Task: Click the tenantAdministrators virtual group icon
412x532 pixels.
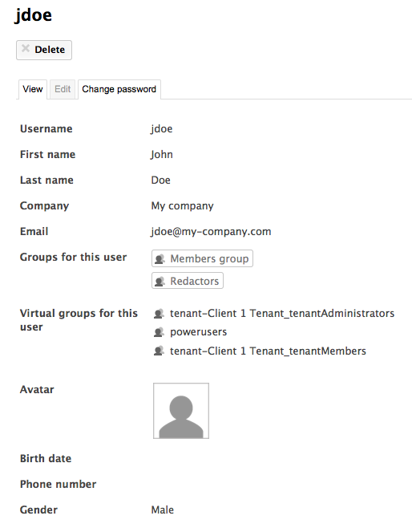Action: (x=159, y=314)
